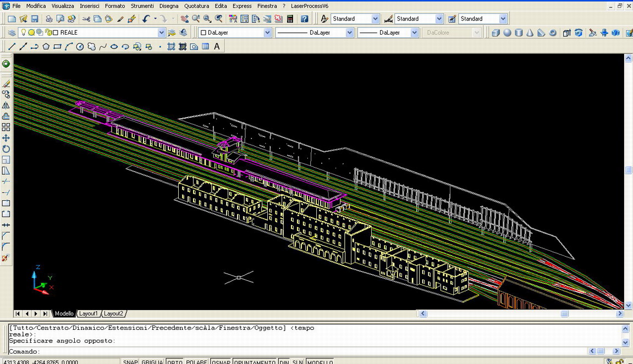The width and height of the screenshot is (633, 364).
Task: Choose the Hatch pattern tool
Action: (x=171, y=47)
